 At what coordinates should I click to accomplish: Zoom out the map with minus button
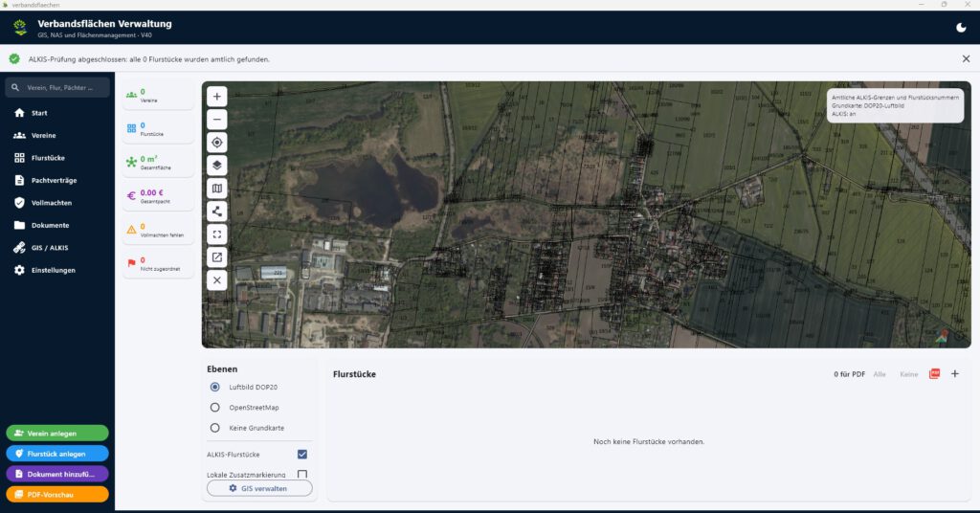coord(217,120)
